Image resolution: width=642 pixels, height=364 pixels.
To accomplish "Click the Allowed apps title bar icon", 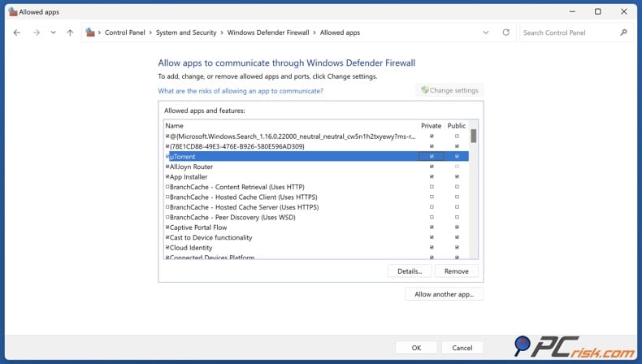I will (x=13, y=12).
